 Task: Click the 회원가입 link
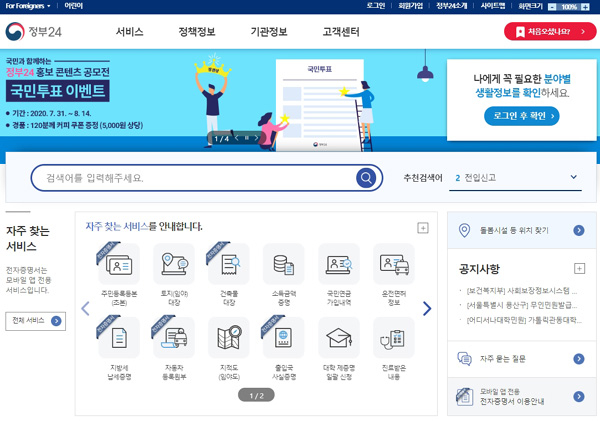411,6
